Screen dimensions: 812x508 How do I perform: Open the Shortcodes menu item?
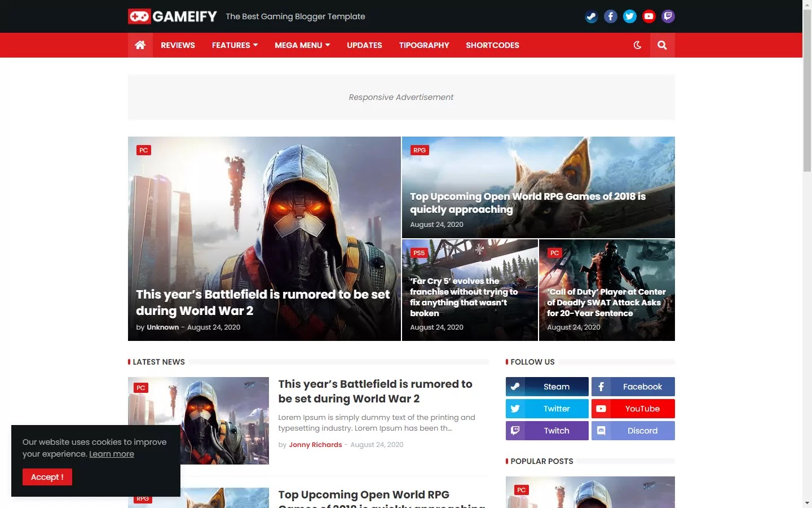pos(492,45)
